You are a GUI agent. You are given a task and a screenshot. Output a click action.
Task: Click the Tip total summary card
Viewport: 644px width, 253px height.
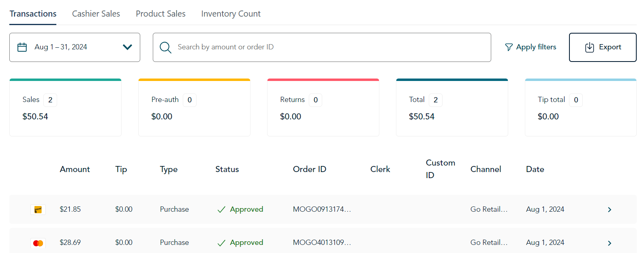580,108
